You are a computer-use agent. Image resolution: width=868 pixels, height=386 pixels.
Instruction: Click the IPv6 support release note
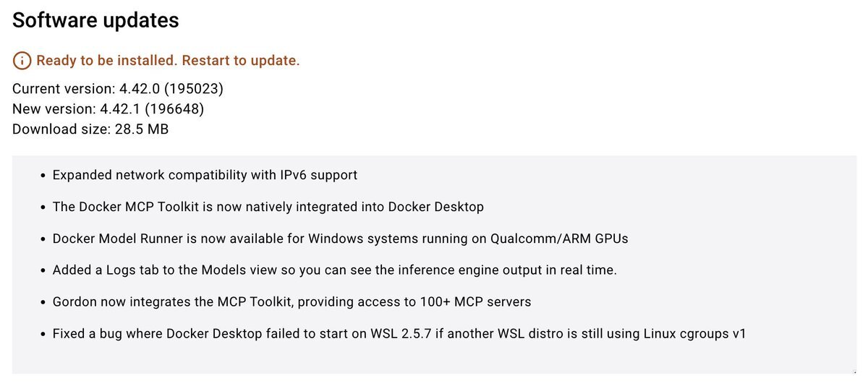pyautogui.click(x=205, y=175)
